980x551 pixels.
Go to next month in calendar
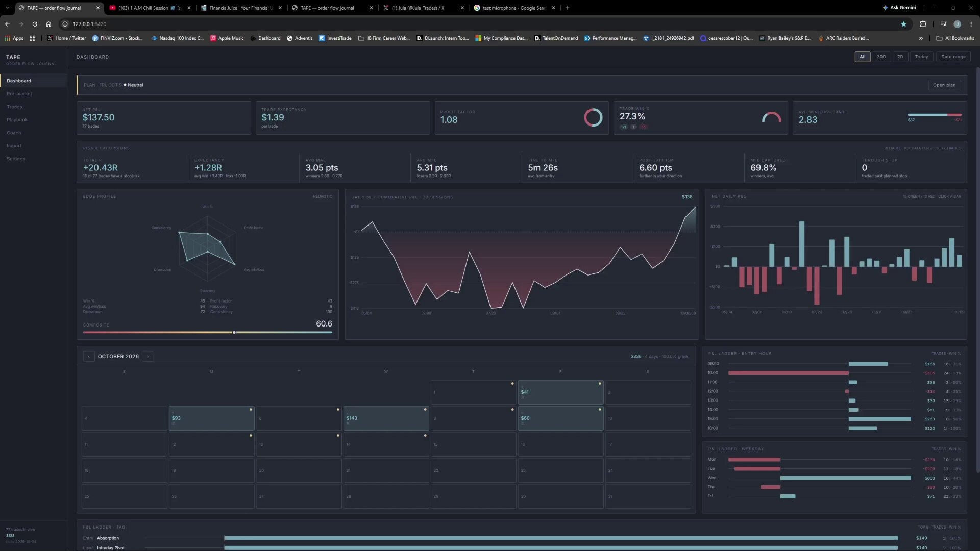(148, 357)
